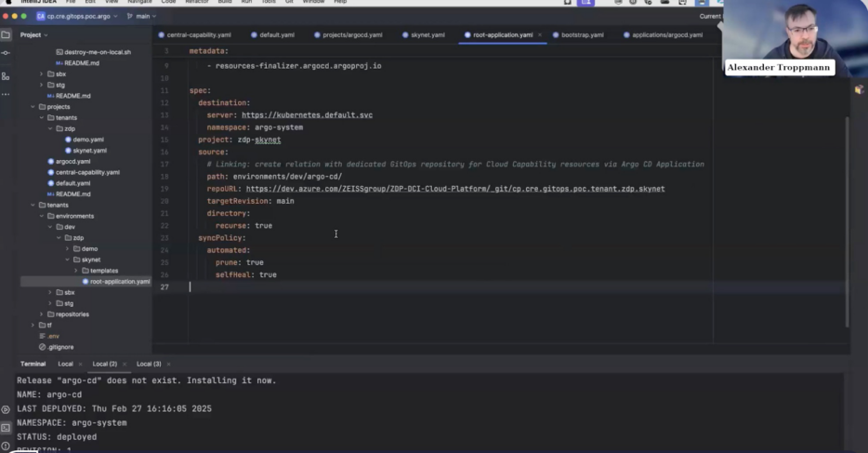Click the CA project badge icon
Screen dimensions: 868x453
click(x=40, y=16)
